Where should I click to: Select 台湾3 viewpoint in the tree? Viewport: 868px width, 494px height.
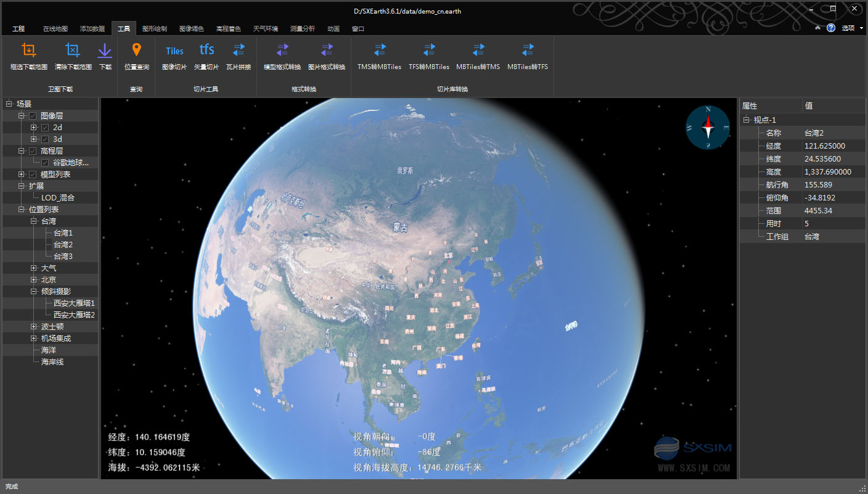[63, 256]
